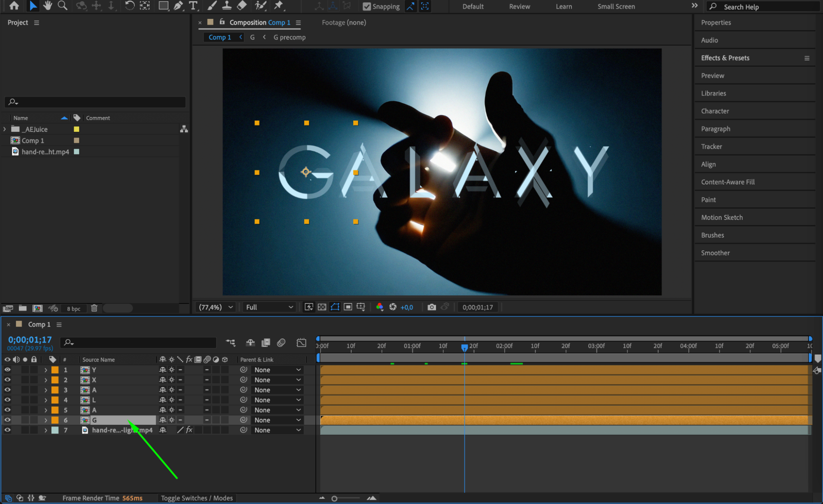Select the Horizontal Type tool

[193, 6]
